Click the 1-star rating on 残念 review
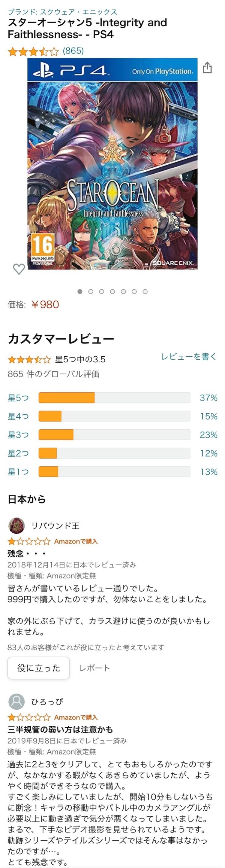225x868 pixels. point(29,541)
